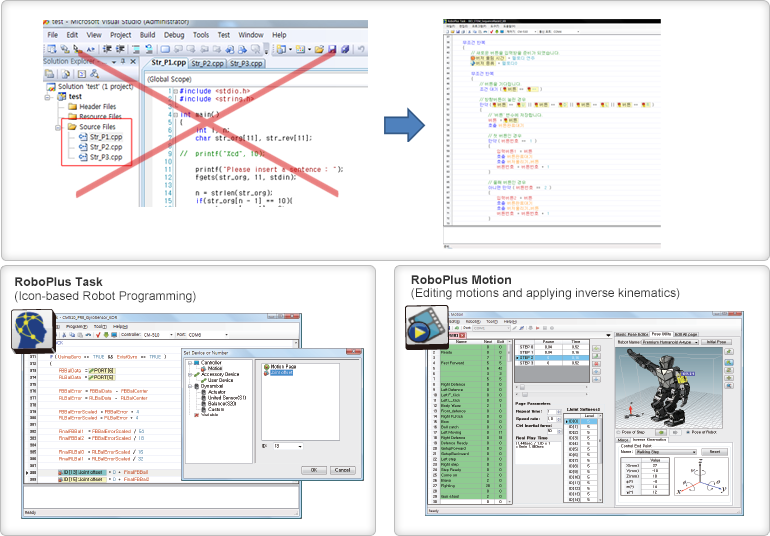This screenshot has height=536, width=770.
Task: Open Debug menu in Visual Studio
Action: click(174, 35)
